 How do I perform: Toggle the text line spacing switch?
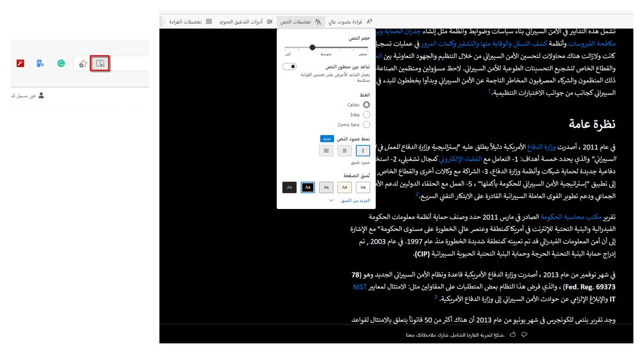pyautogui.click(x=289, y=67)
